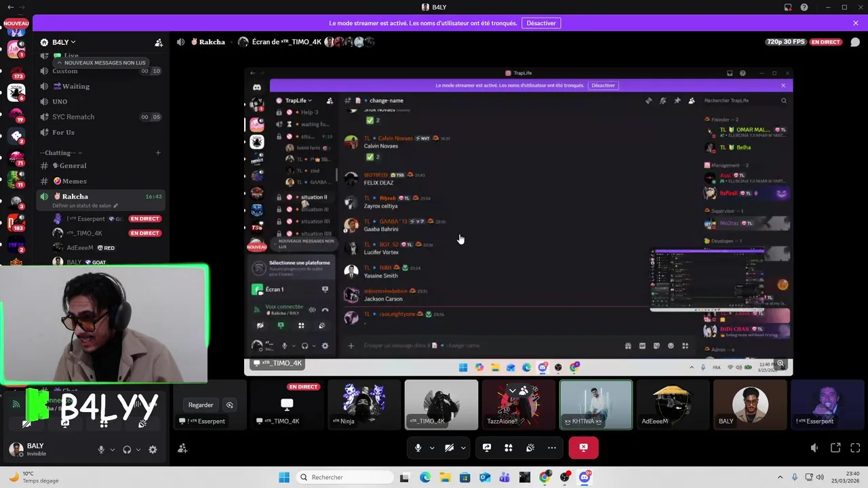
Task: Adjust the stream volume speaker icon
Action: (814, 448)
